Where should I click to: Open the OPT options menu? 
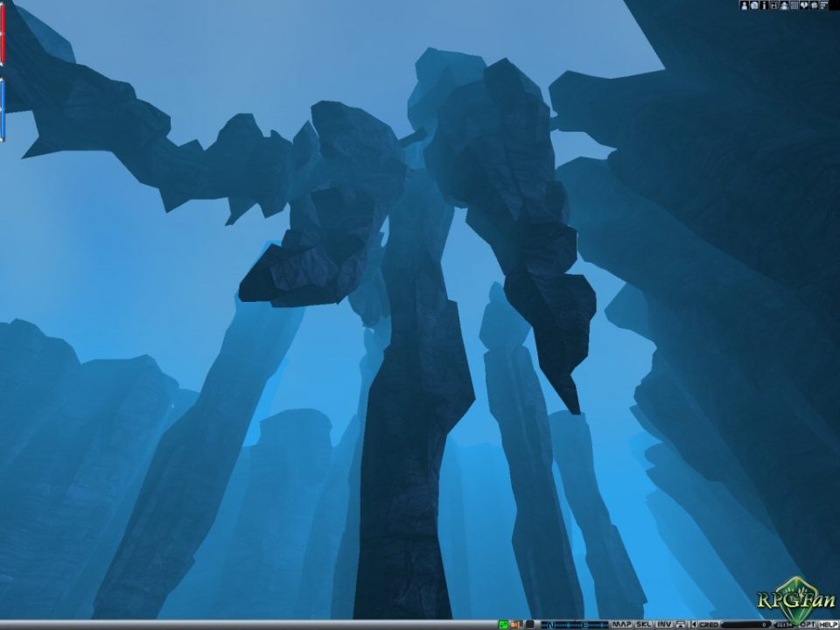tap(808, 625)
